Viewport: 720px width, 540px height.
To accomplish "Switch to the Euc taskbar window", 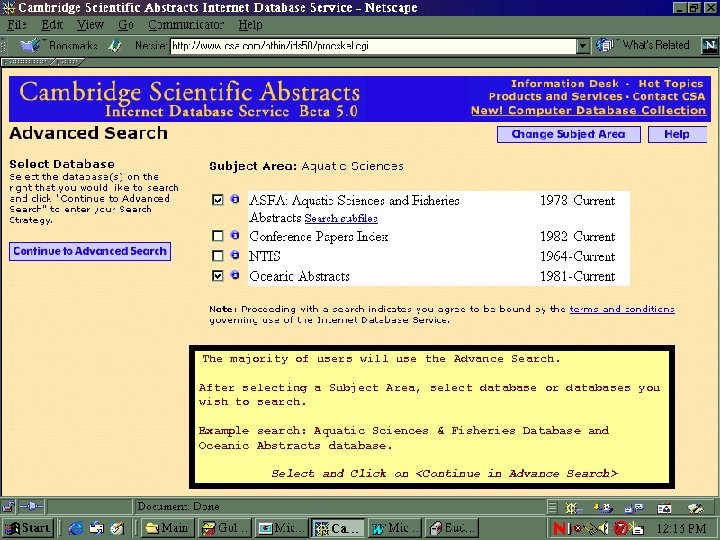I will pos(454,529).
